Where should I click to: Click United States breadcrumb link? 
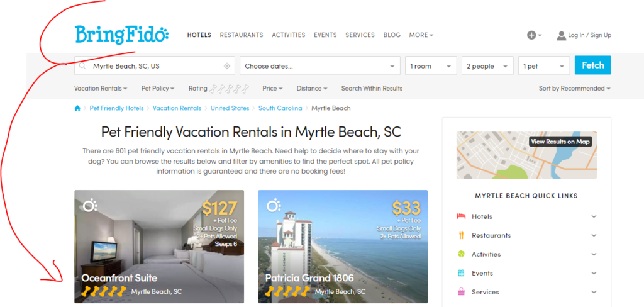[230, 108]
